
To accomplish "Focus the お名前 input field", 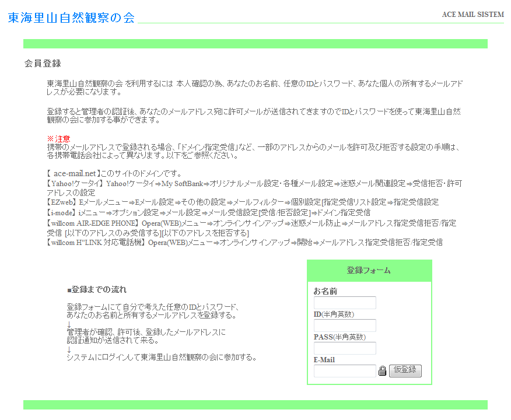I will click(x=345, y=303).
